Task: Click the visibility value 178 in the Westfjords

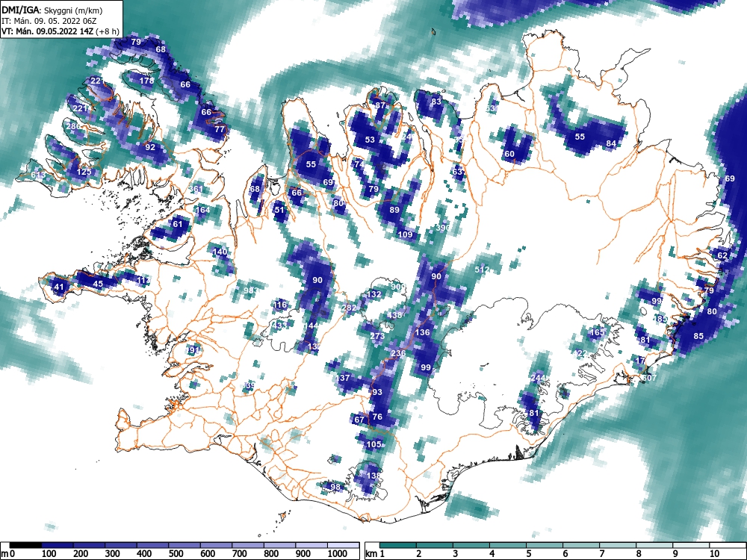Action: tap(146, 81)
